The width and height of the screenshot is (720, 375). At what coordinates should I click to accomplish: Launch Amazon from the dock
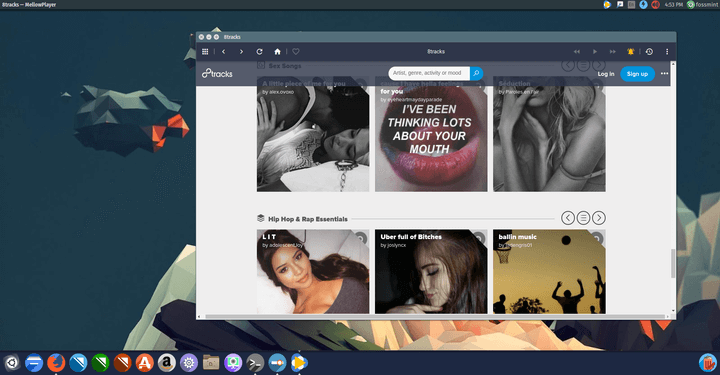[x=167, y=363]
